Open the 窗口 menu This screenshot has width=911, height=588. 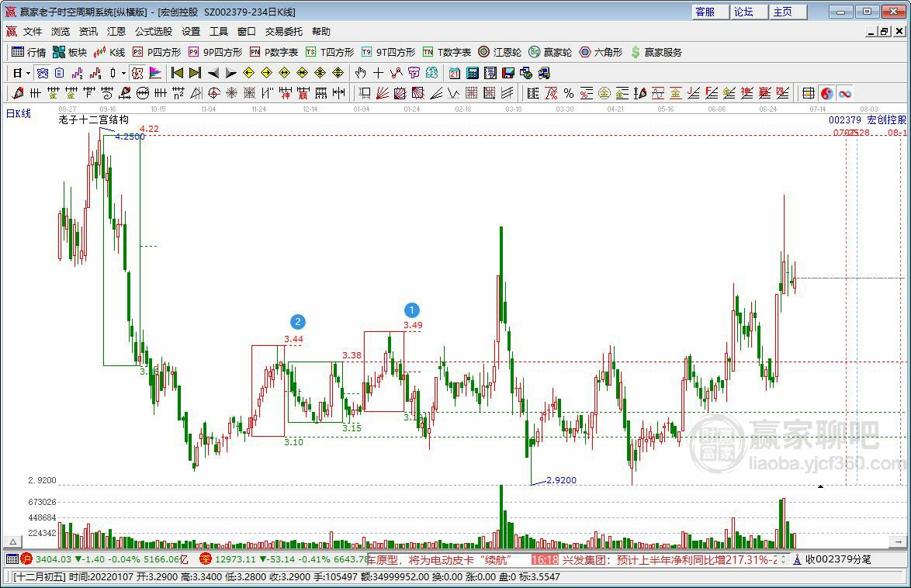[246, 31]
